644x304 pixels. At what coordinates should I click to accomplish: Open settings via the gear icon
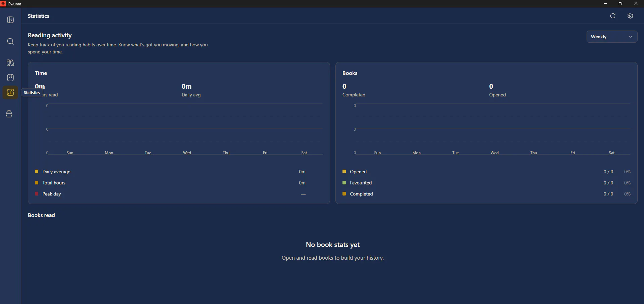click(630, 16)
